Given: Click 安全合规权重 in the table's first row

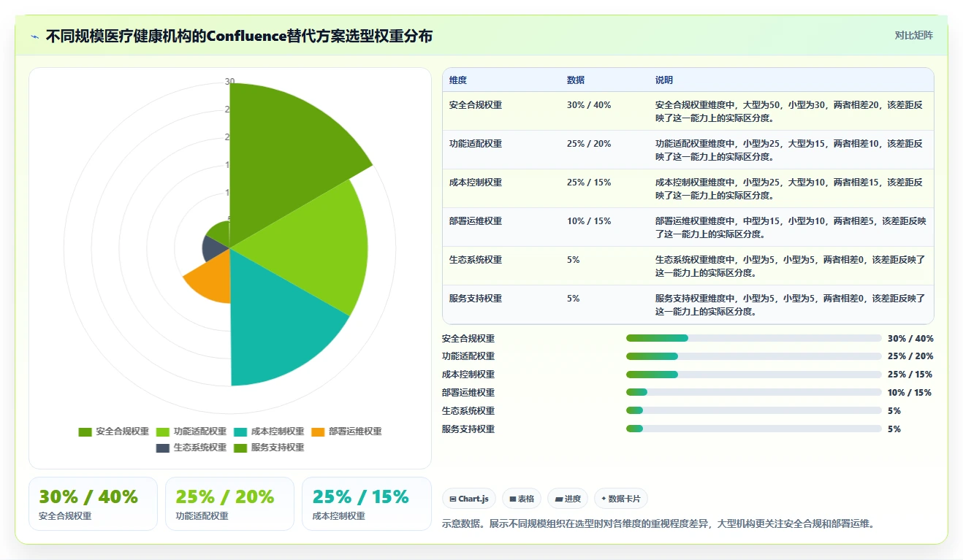Looking at the screenshot, I should pos(476,105).
